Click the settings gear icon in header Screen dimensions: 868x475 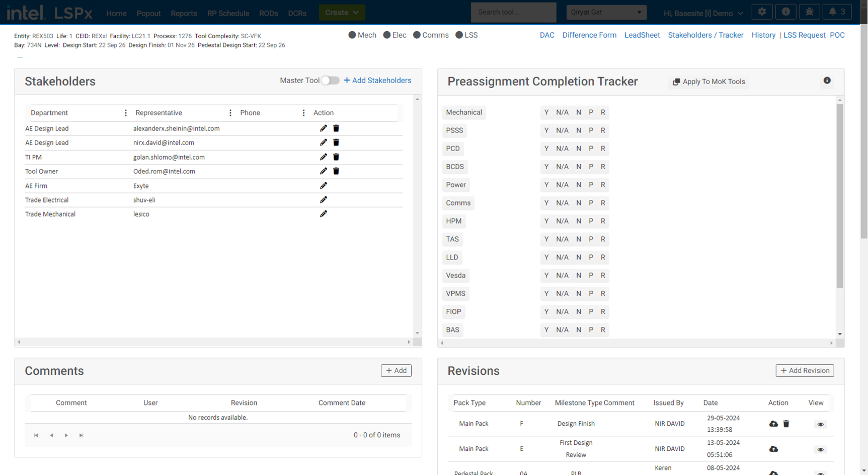(762, 12)
